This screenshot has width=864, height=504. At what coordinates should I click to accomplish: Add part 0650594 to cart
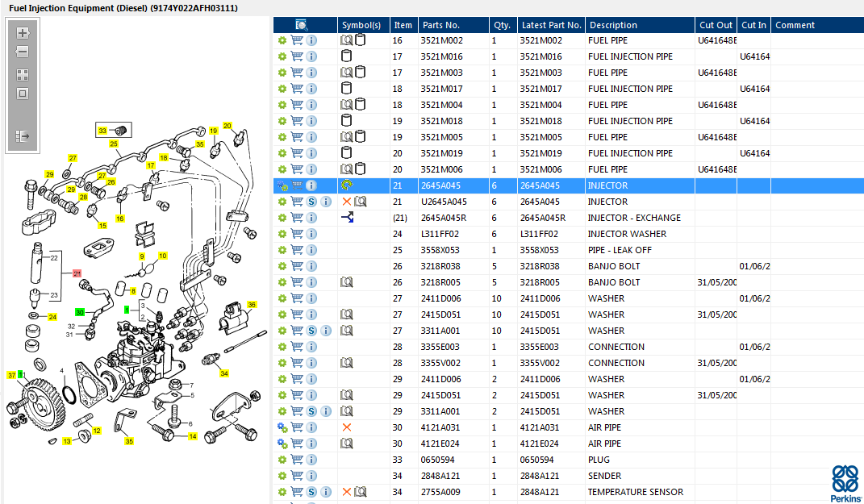point(297,460)
